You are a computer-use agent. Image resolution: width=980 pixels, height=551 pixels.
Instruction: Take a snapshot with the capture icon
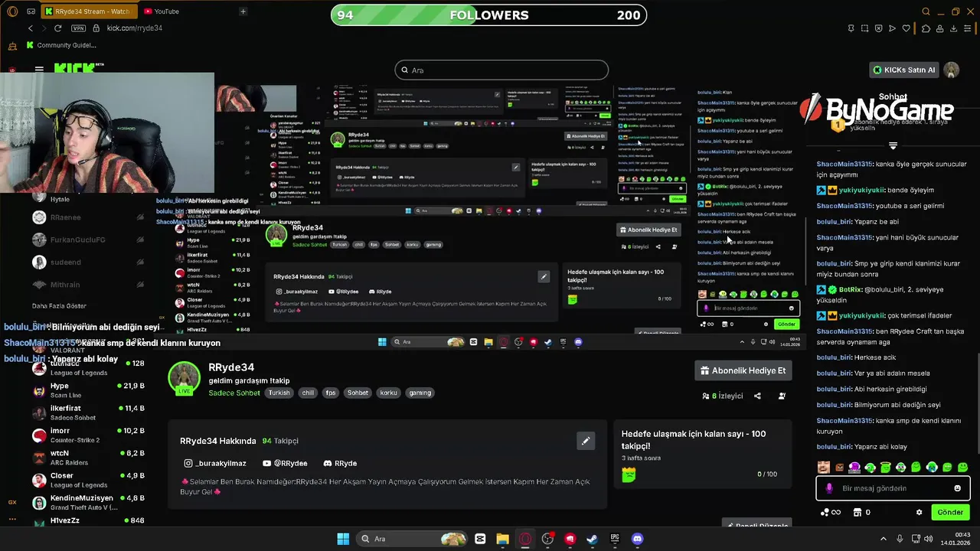(865, 28)
